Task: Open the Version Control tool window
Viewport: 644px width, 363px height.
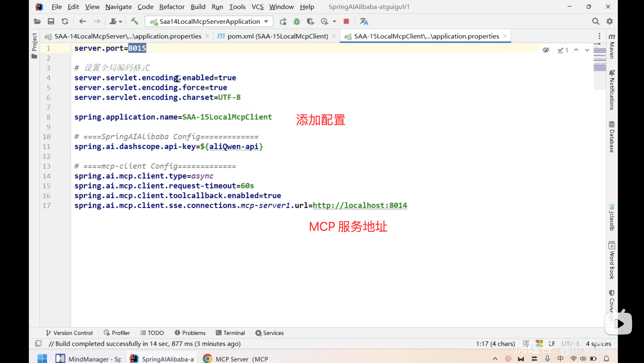Action: (x=69, y=333)
